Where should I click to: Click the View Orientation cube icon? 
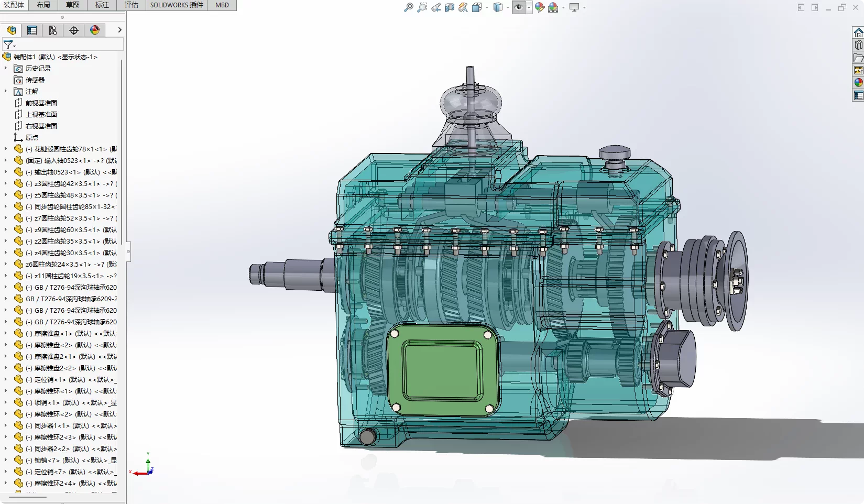(476, 7)
